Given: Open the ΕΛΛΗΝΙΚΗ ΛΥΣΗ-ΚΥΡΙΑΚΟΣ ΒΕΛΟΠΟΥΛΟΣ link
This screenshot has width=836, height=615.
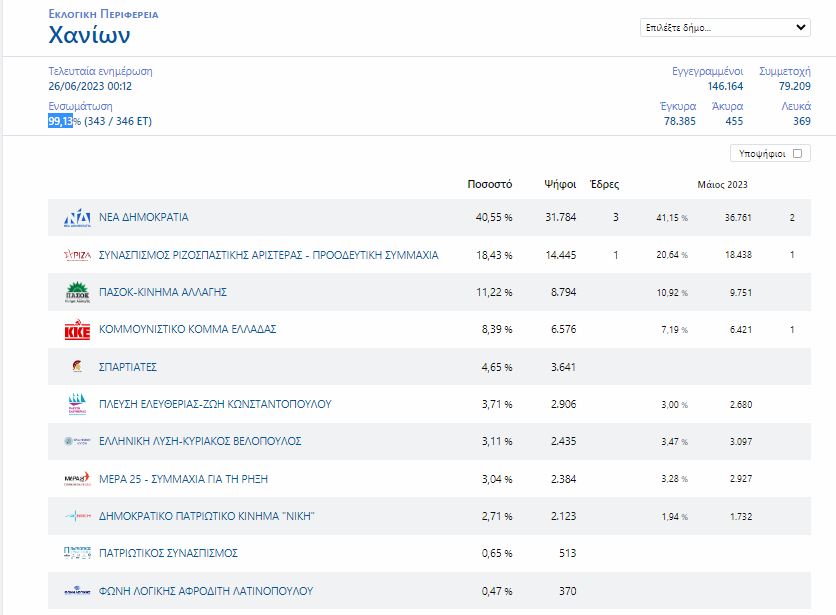Looking at the screenshot, I should 200,441.
